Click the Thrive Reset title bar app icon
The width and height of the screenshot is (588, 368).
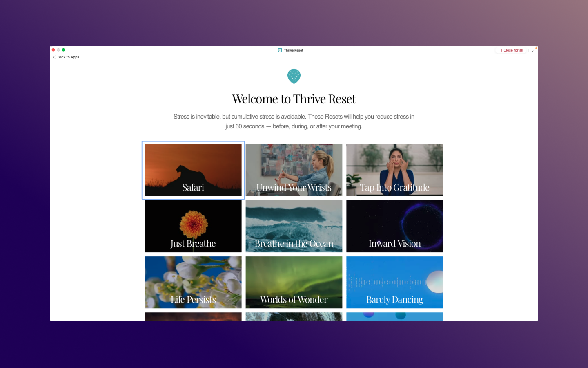(280, 50)
